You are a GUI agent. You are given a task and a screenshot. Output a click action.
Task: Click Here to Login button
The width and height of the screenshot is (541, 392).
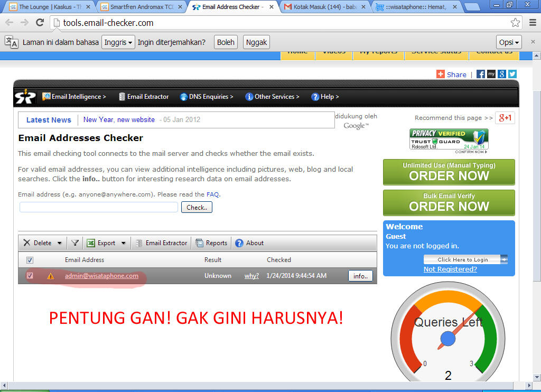click(x=465, y=259)
